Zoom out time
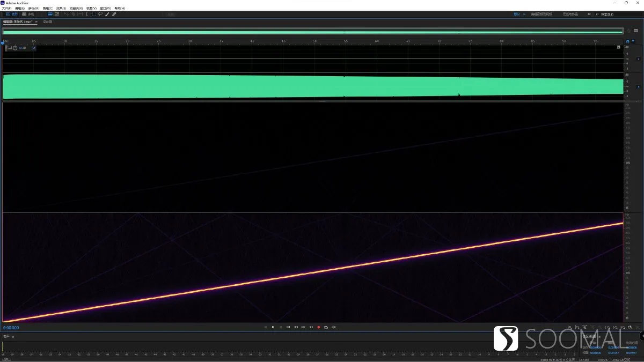This screenshot has height=362, width=644. (593, 328)
